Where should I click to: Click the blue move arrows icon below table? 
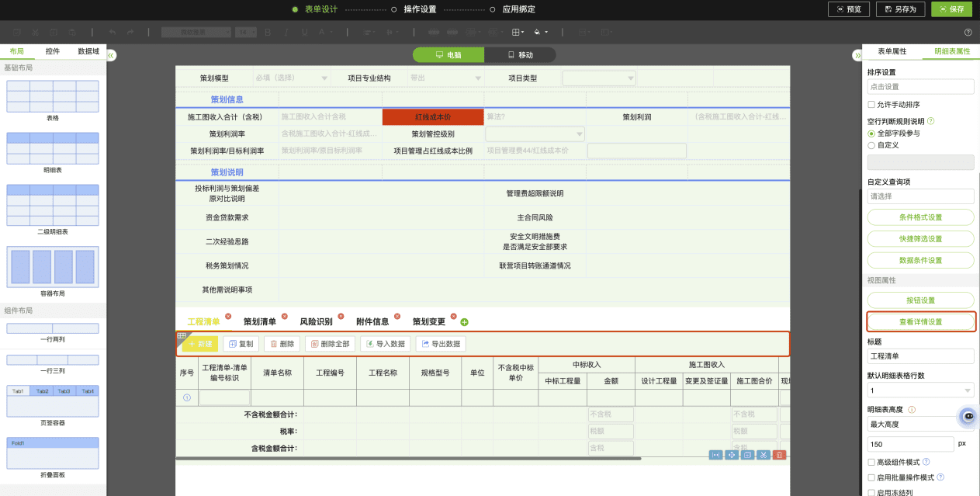coord(731,455)
